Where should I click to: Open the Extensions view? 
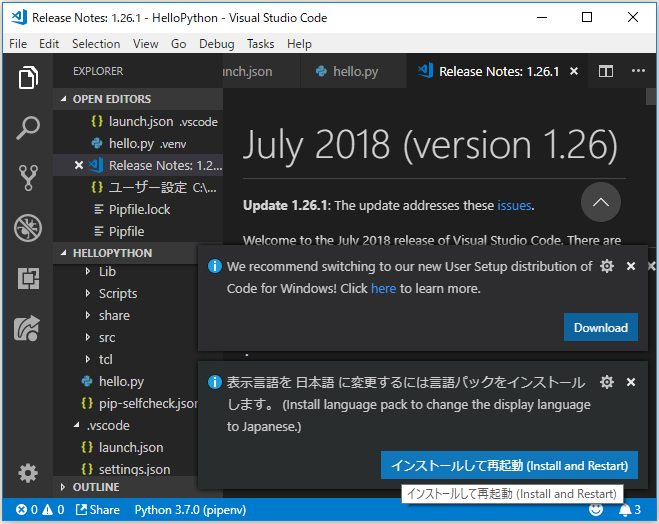(x=28, y=278)
